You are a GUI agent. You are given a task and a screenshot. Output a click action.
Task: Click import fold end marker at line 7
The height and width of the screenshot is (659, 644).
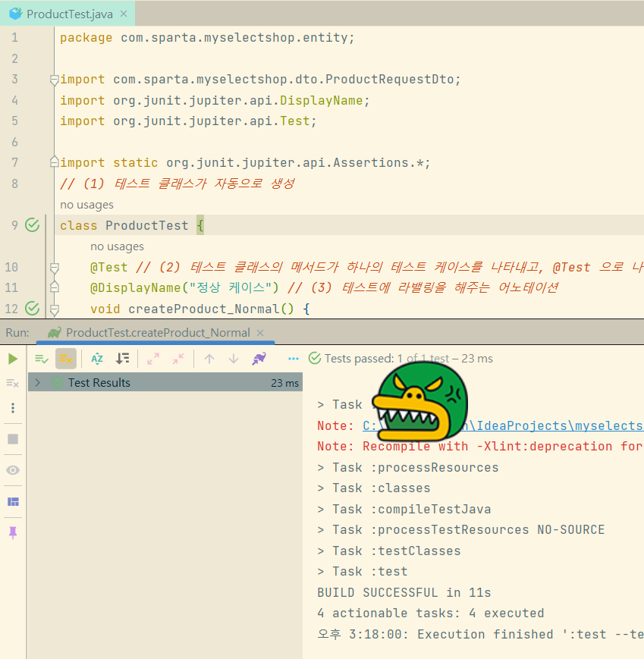click(x=54, y=162)
